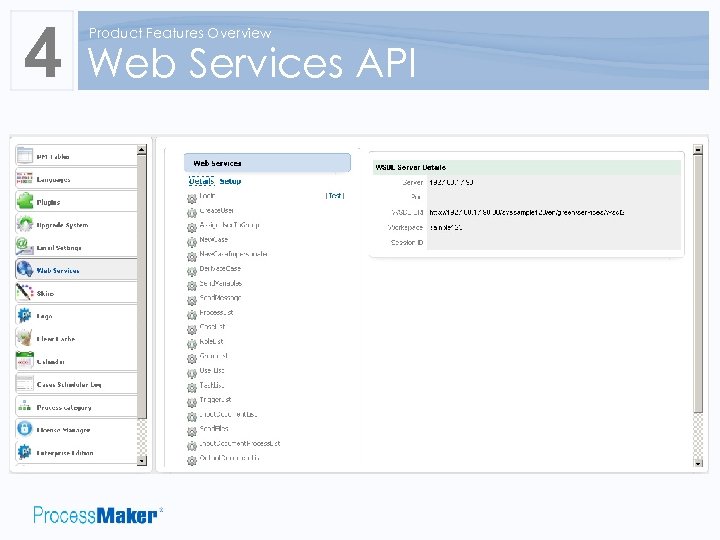Click the gear icon beside AssignUserToGroup
This screenshot has height=540, width=720.
click(191, 227)
